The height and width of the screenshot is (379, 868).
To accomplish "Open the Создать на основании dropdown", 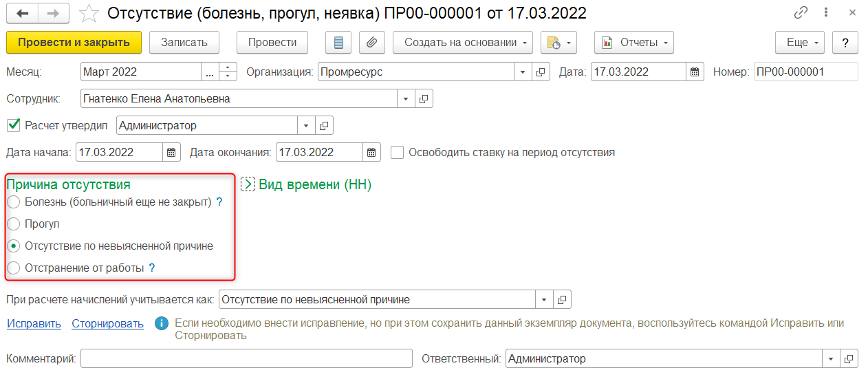I will [462, 43].
